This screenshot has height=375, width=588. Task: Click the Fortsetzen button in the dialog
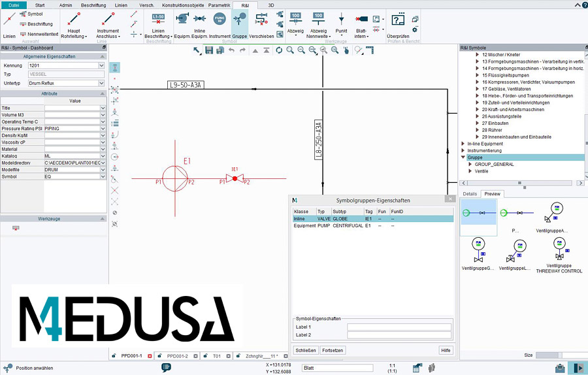click(x=333, y=350)
